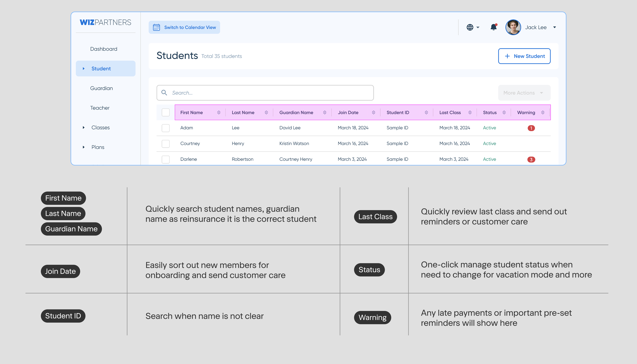Image resolution: width=637 pixels, height=364 pixels.
Task: Click Darlene's last name Robertson
Action: pos(242,159)
